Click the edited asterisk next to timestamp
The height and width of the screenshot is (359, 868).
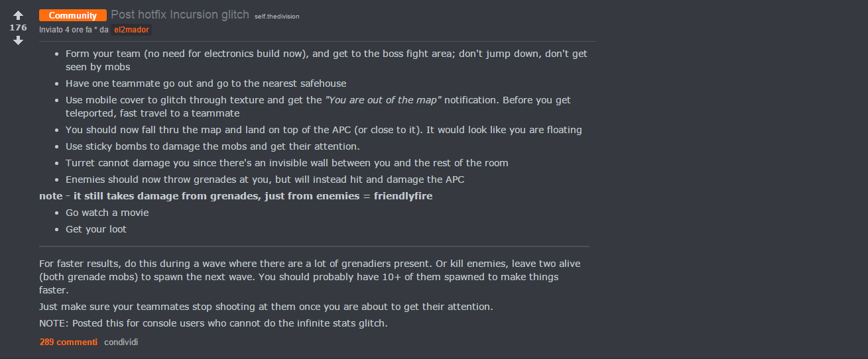pos(95,30)
